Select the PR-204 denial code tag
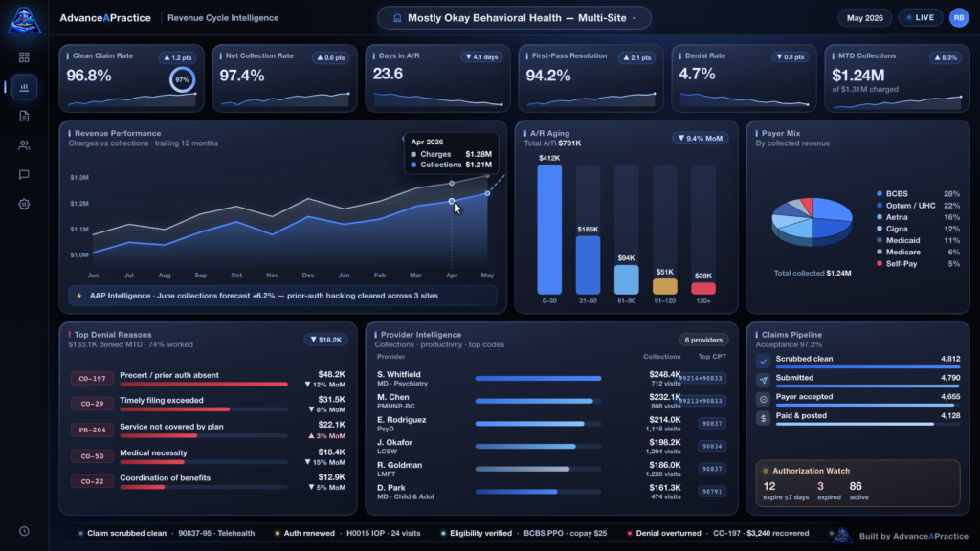 pos(92,430)
